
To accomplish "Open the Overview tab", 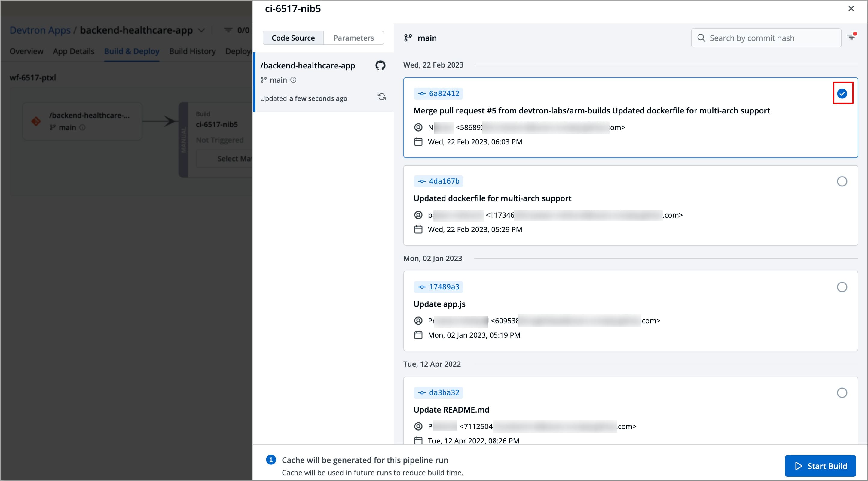I will click(x=26, y=51).
